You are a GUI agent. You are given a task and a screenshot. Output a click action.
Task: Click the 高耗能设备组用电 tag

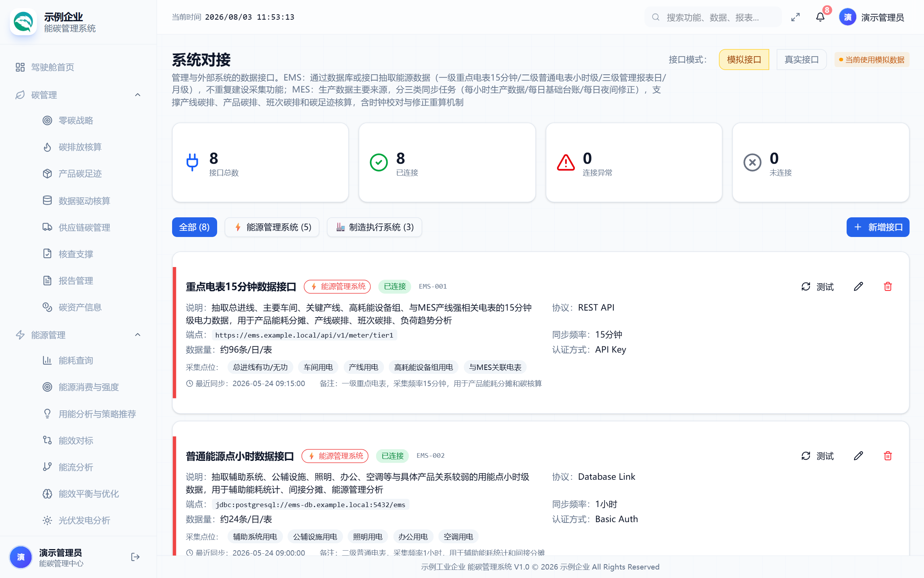(x=423, y=367)
